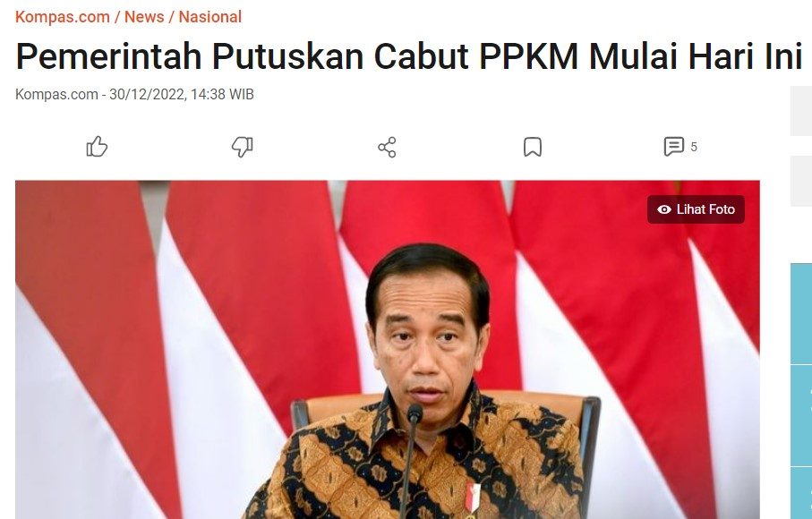Click the eye icon in Lihat Foto
812x519 pixels.
[x=664, y=209]
